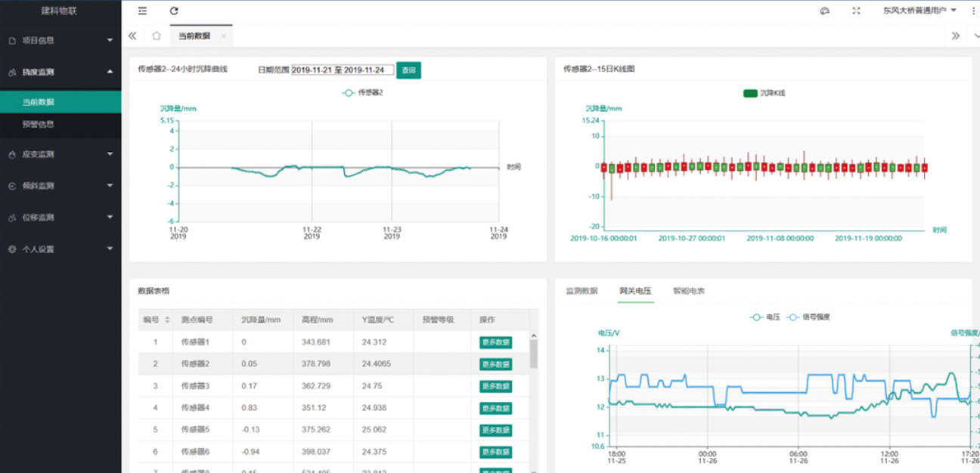Click the 沉降量/mm column header

click(x=261, y=320)
